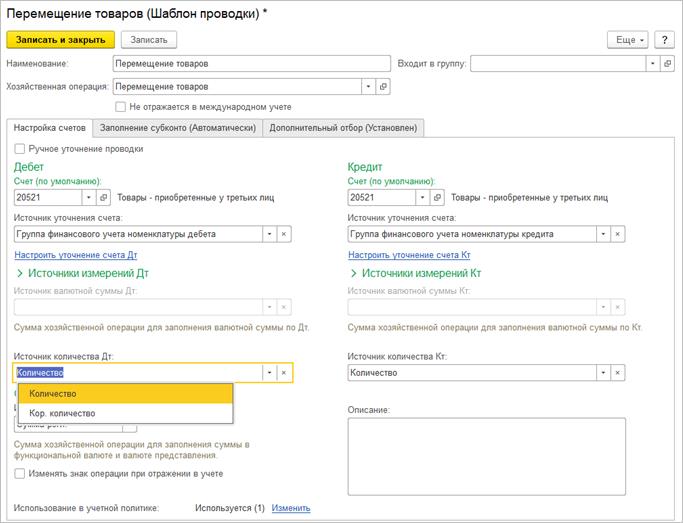The height and width of the screenshot is (523, 683).
Task: Check 'Изменять знак операции при отражении в учете'
Action: (x=20, y=473)
